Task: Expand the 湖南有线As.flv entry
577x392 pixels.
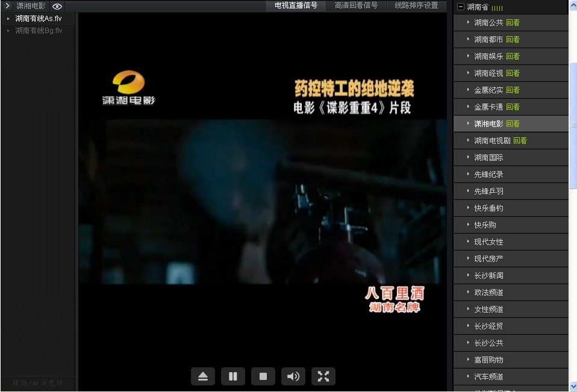Action: [x=7, y=18]
